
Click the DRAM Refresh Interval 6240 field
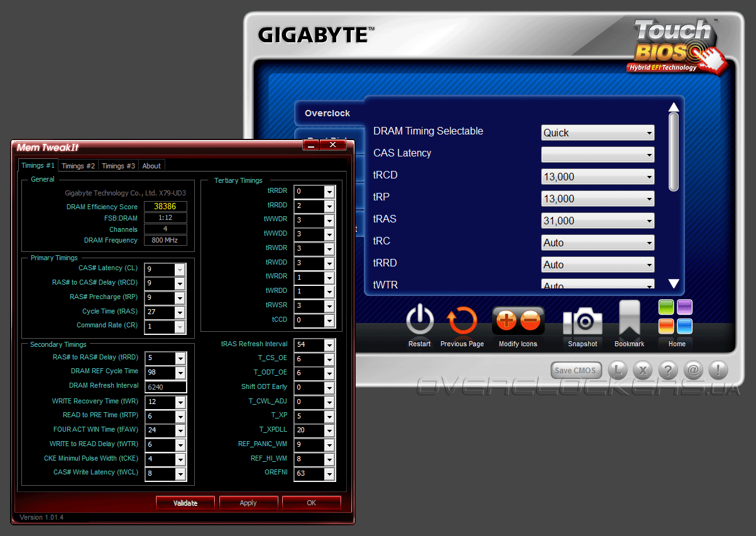click(166, 387)
